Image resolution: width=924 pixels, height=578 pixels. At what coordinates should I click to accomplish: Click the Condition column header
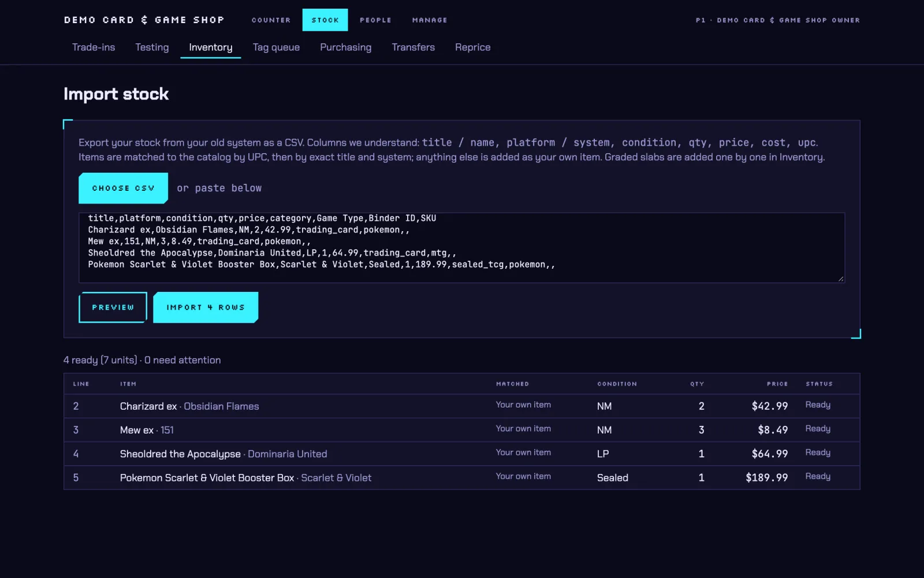(617, 384)
